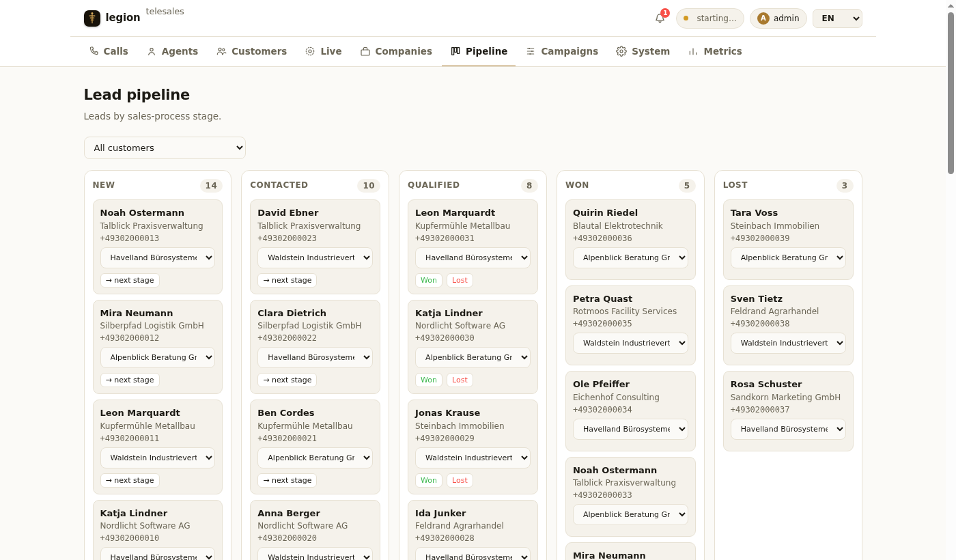This screenshot has height=560, width=956.
Task: Click the Petra Quast card name
Action: click(602, 298)
